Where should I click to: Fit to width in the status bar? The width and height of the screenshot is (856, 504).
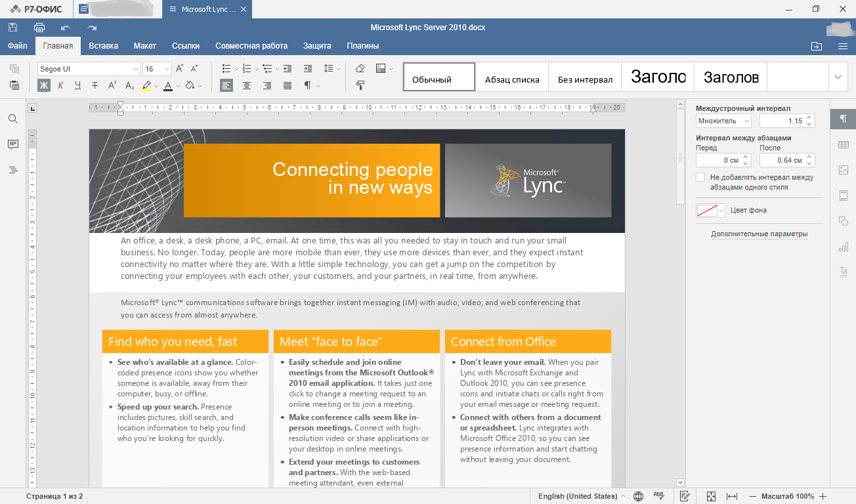click(733, 496)
